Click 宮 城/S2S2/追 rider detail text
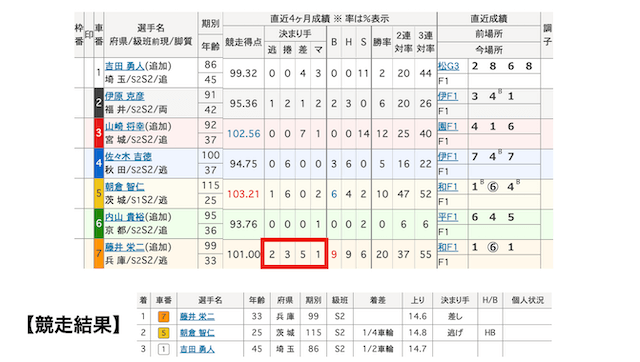Screen dimensions: 640x362 [x=136, y=140]
